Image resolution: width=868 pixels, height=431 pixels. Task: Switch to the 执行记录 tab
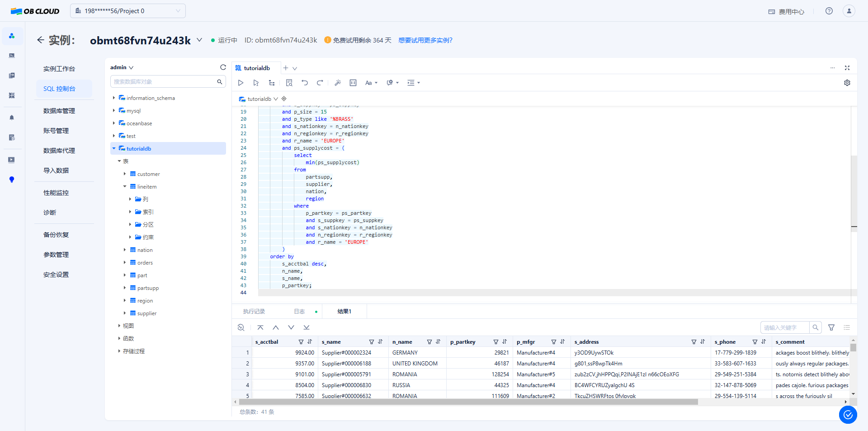coord(254,312)
